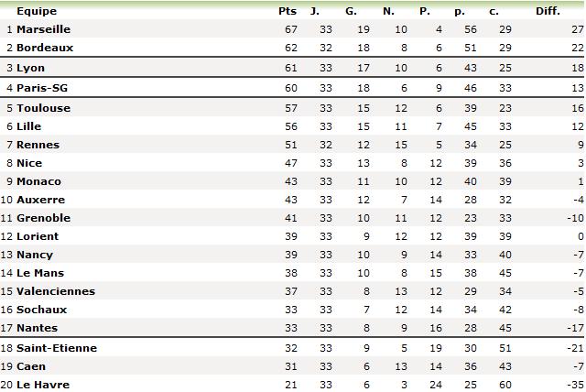Select Lyon in the standings
The image size is (586, 392).
30,68
